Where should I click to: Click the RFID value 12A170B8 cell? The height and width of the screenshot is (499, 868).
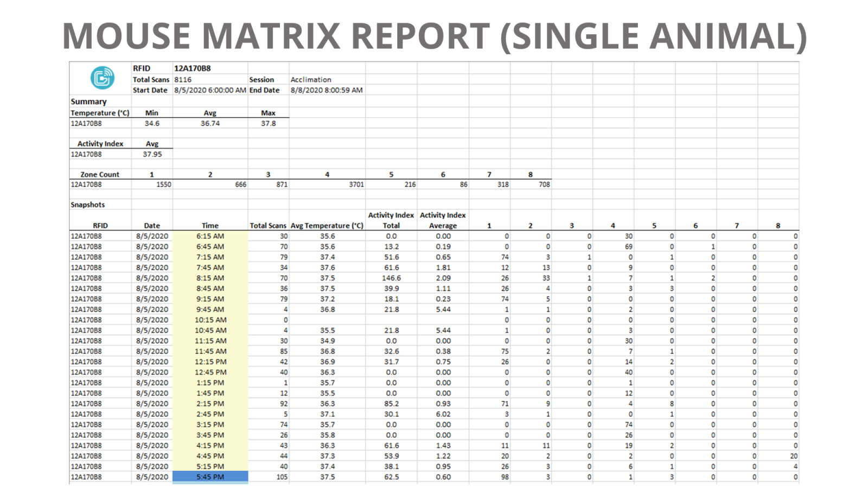(x=210, y=68)
